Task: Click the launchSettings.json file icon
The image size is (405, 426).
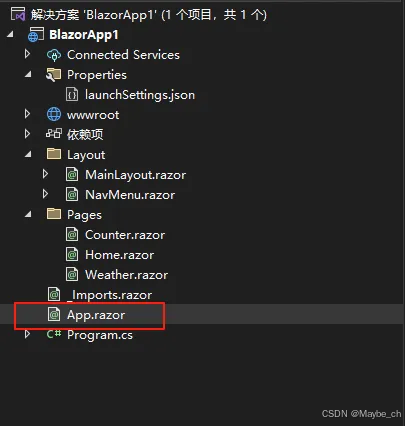Action: [72, 95]
